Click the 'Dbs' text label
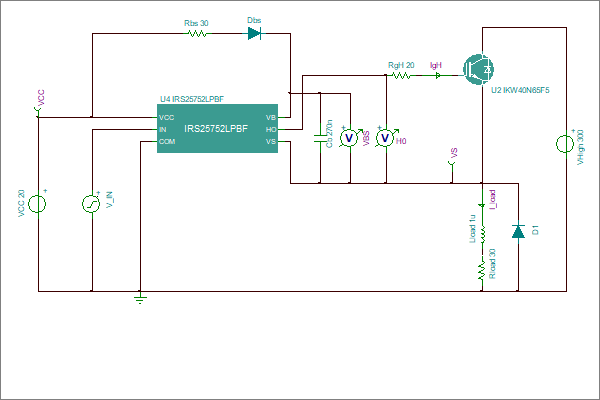The height and width of the screenshot is (400, 600). click(x=254, y=20)
